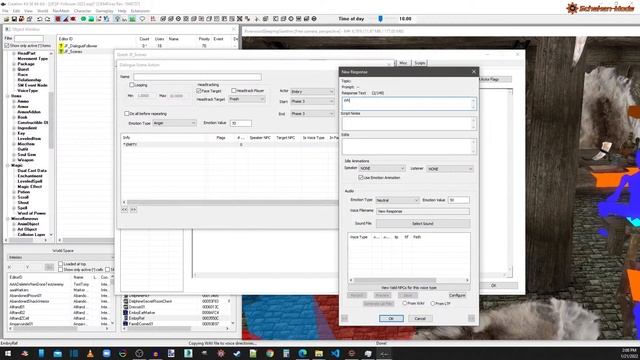Open the Character menu
The height and width of the screenshot is (360, 640).
point(82,11)
